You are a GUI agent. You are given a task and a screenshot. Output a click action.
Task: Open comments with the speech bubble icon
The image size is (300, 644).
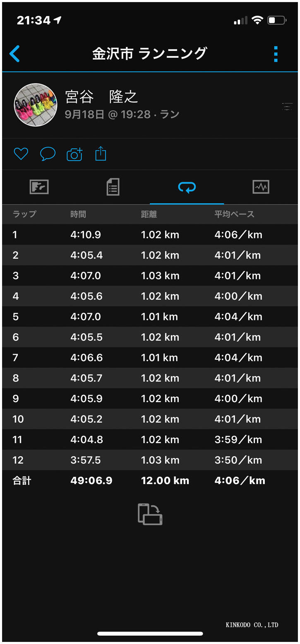pyautogui.click(x=48, y=154)
